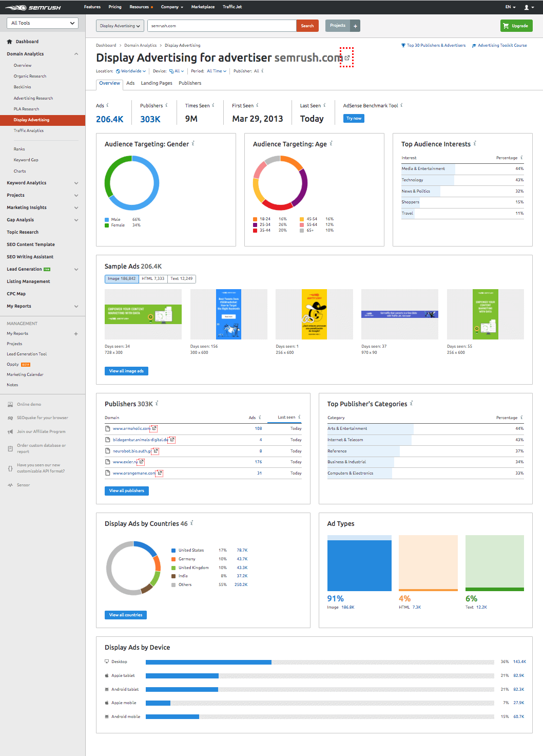Show info icon for Top Publisher's Categories

[412, 404]
